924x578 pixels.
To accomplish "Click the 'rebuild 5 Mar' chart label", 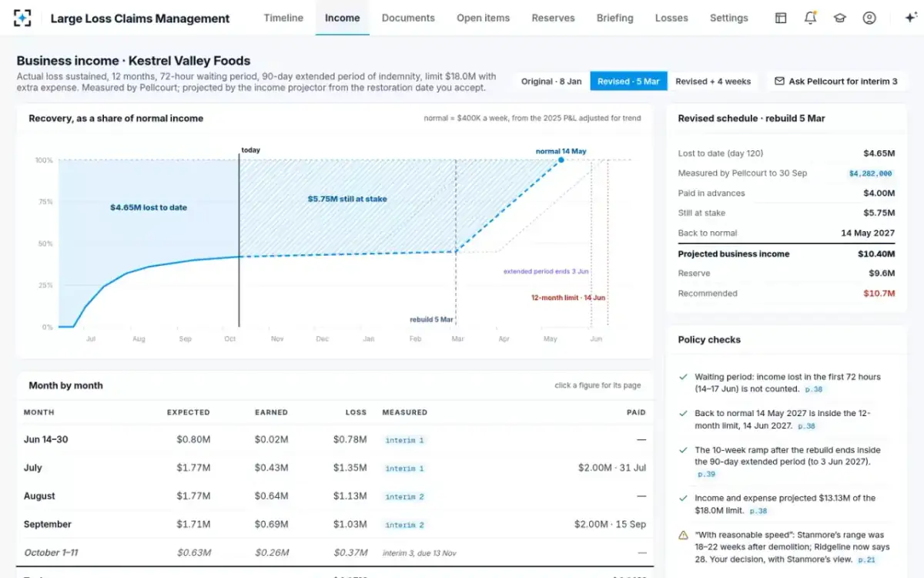I will point(432,319).
